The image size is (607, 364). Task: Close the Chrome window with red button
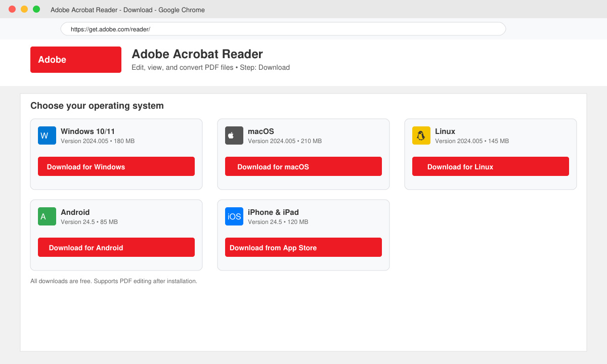point(12,9)
